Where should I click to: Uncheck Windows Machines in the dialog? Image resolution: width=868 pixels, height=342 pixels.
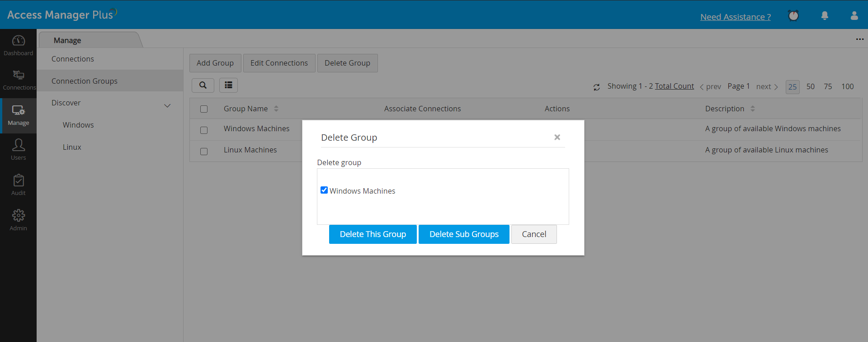[324, 190]
